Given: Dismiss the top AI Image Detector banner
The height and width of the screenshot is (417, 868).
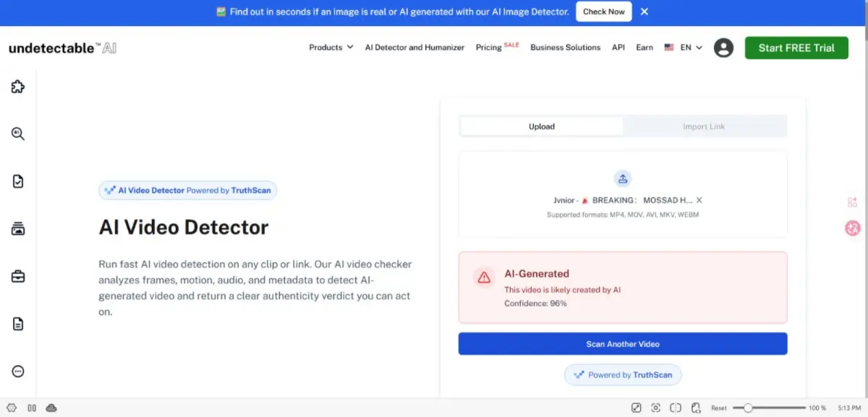Looking at the screenshot, I should tap(644, 12).
